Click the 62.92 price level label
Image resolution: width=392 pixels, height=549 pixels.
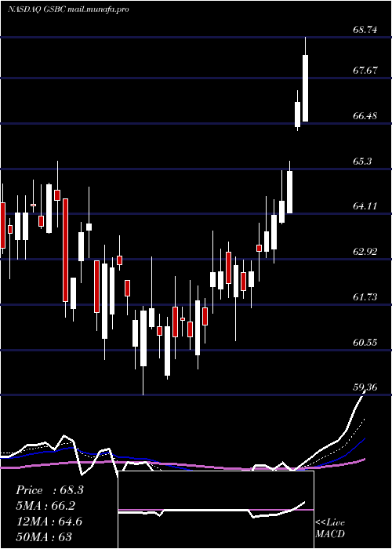click(365, 252)
